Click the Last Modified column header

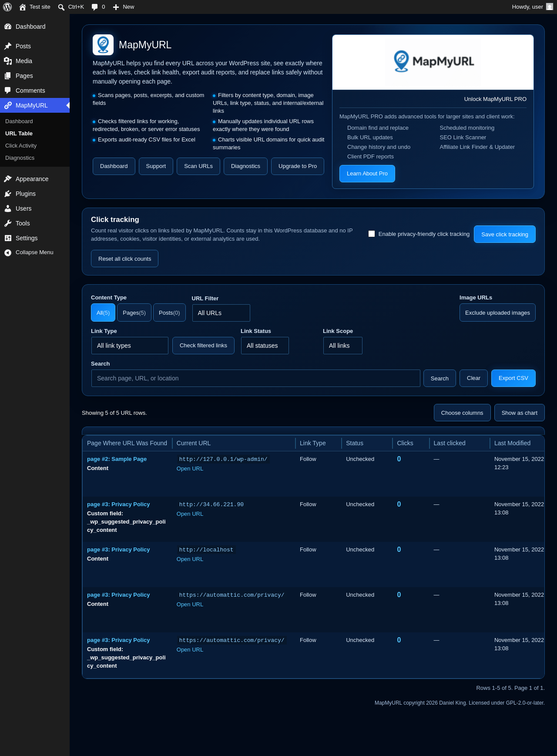pos(512,443)
